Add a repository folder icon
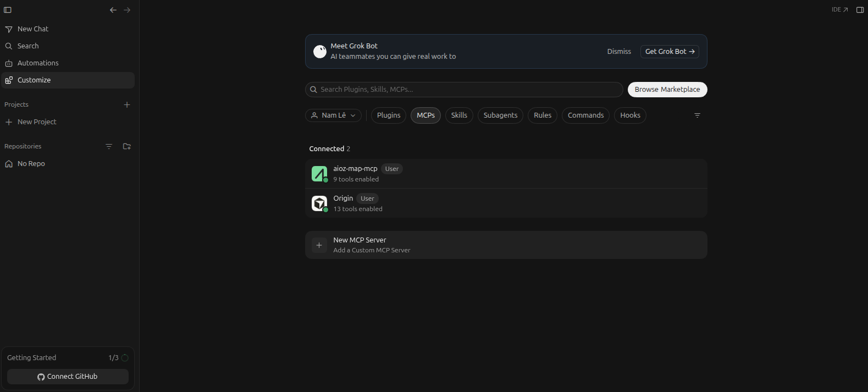Viewport: 868px width, 392px height. click(127, 146)
